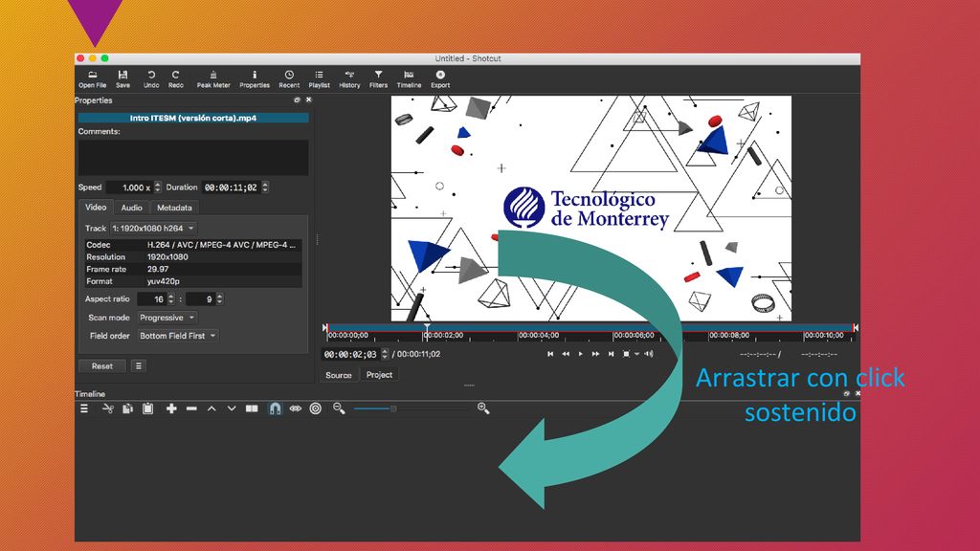980x551 pixels.
Task: Undock the Properties panel with float icon
Action: coord(297,99)
